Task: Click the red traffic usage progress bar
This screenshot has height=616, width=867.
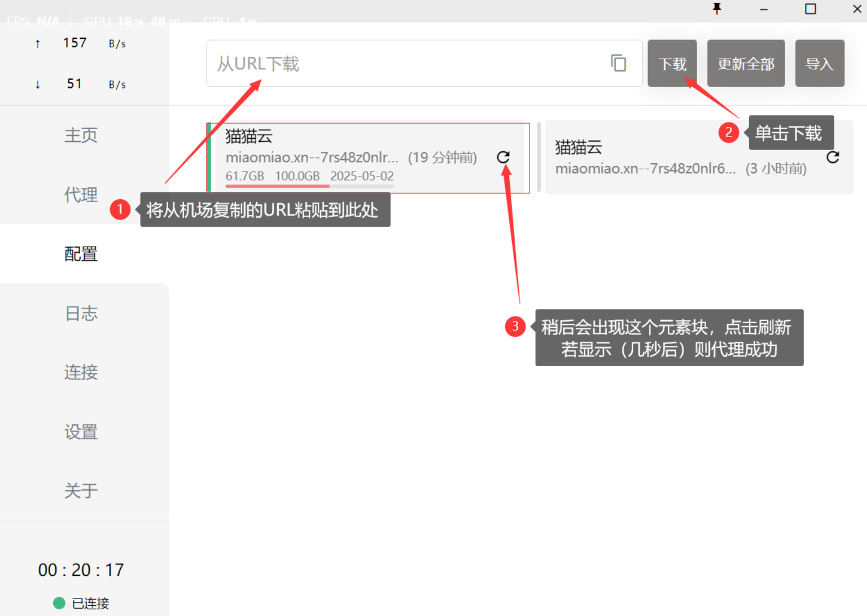Action: tap(277, 186)
